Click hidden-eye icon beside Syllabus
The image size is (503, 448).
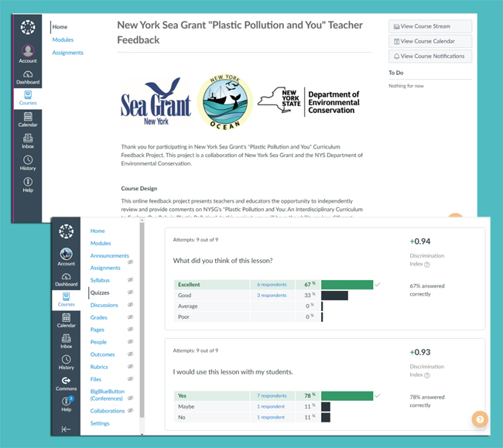pos(130,279)
